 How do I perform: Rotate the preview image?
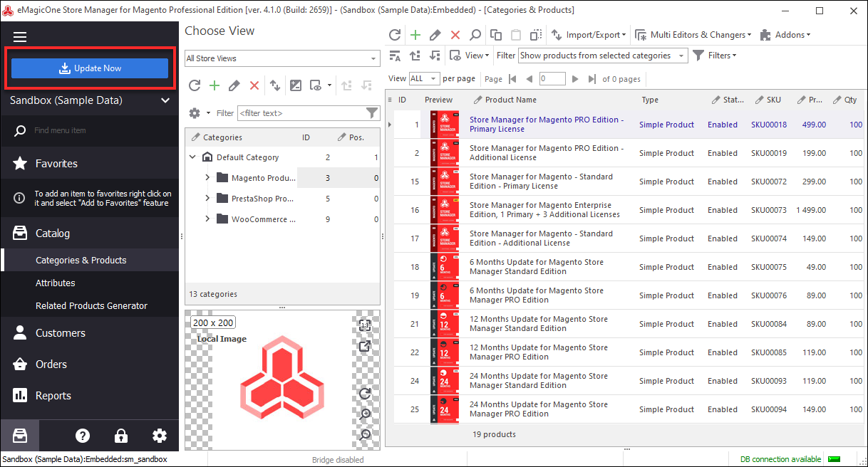tap(365, 394)
